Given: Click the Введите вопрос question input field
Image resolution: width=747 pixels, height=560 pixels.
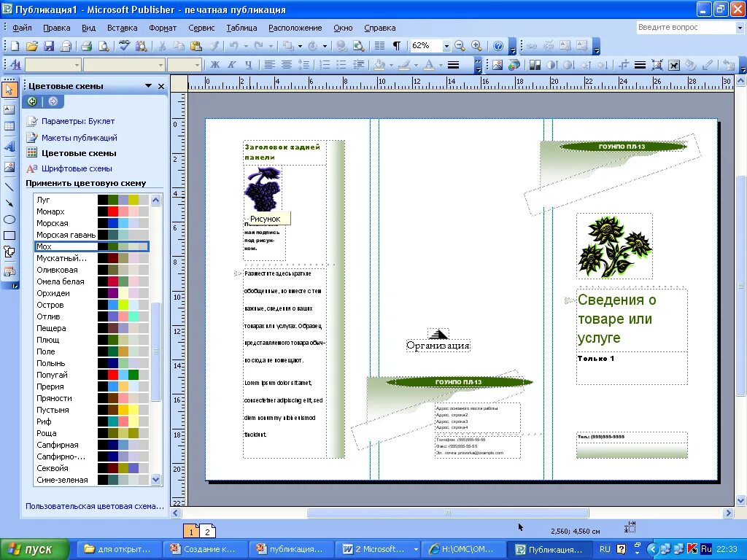Looking at the screenshot, I should (685, 28).
